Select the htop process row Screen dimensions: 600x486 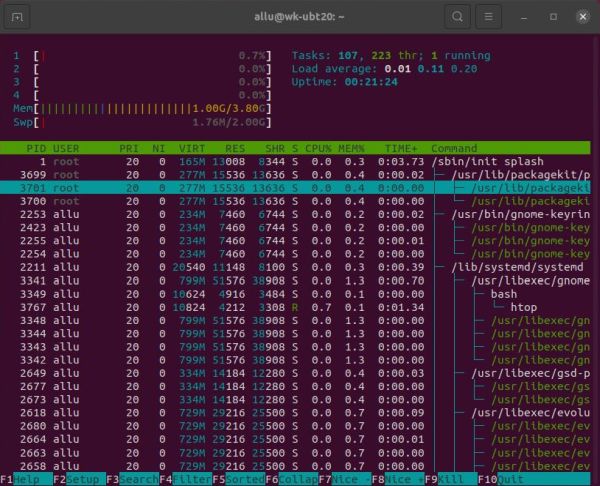tap(295, 307)
